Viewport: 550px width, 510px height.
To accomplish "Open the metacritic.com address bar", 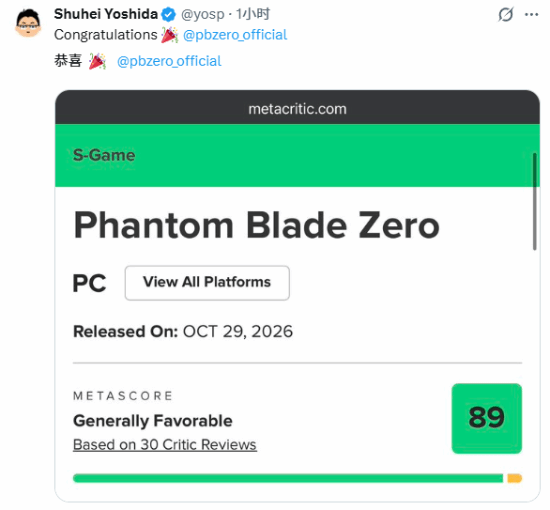I will 297,109.
